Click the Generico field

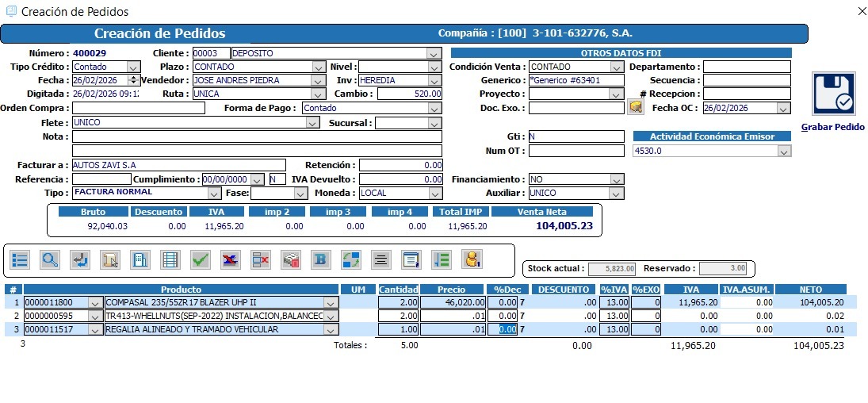(576, 80)
